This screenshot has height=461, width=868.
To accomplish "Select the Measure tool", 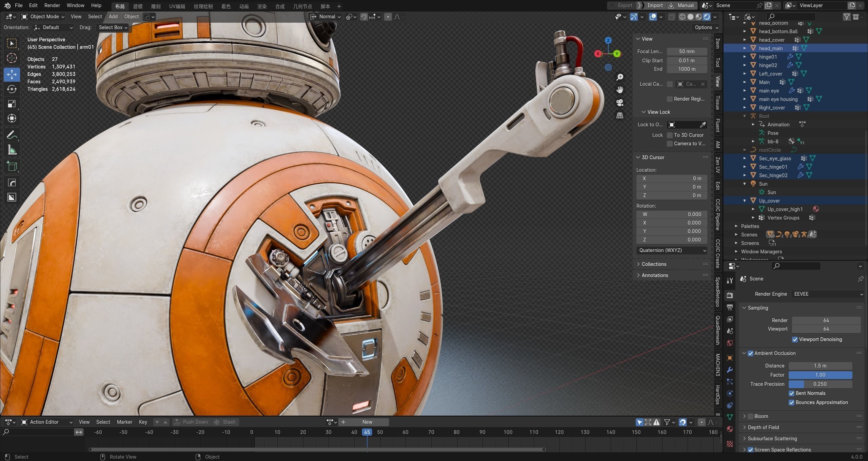I will pyautogui.click(x=12, y=150).
